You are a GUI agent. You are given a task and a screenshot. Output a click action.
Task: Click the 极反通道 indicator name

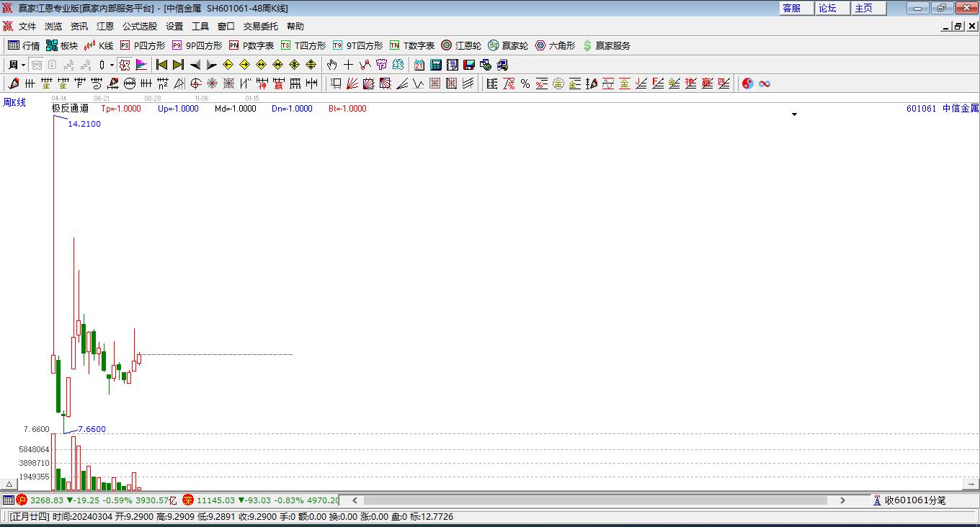70,109
